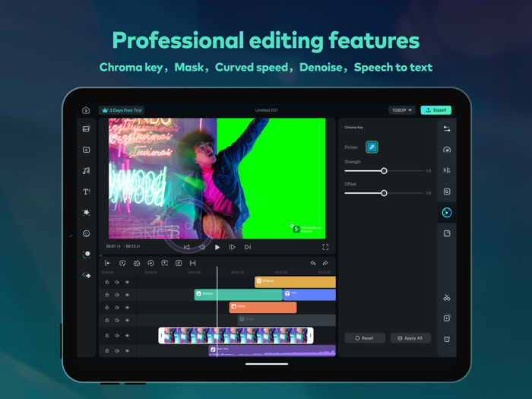The height and width of the screenshot is (399, 532).
Task: Hide the Sticker track with eye icon
Action: [127, 295]
